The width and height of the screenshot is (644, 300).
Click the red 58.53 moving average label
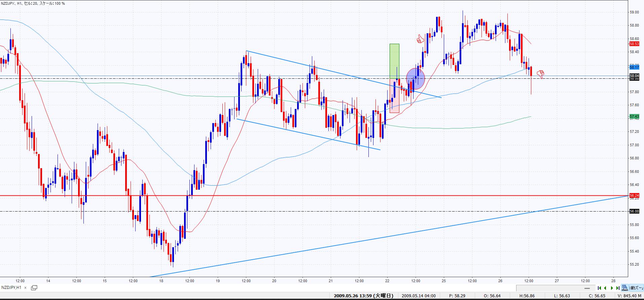634,44
